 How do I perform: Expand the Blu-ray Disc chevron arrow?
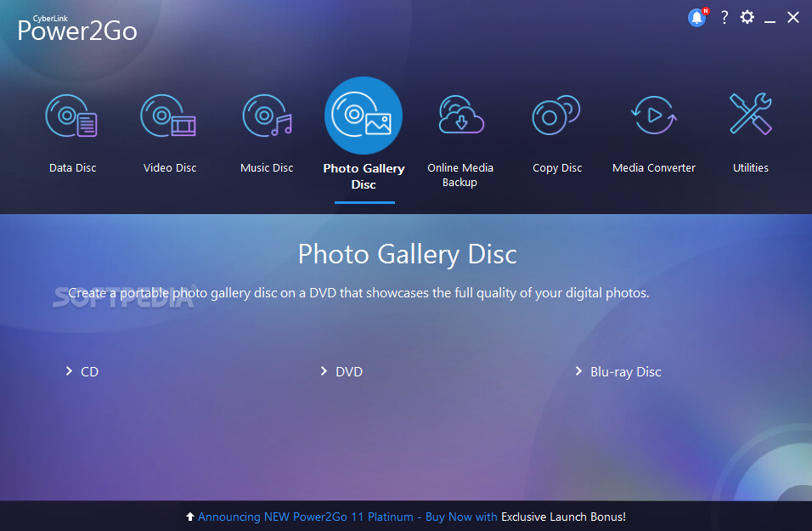click(x=578, y=371)
